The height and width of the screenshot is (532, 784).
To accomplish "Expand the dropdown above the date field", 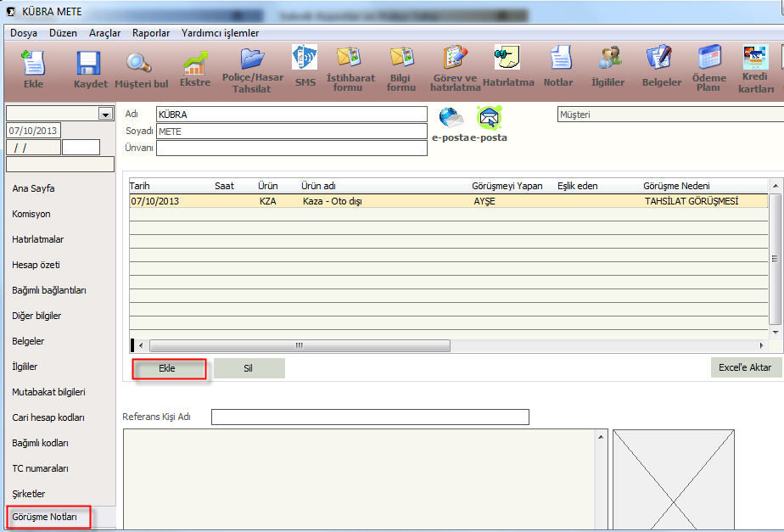I will [x=105, y=114].
